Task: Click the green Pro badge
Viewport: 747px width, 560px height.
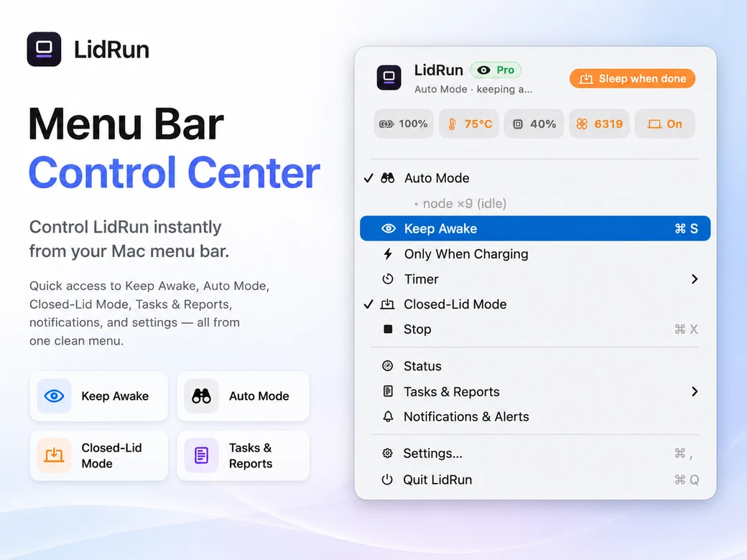Action: 496,70
